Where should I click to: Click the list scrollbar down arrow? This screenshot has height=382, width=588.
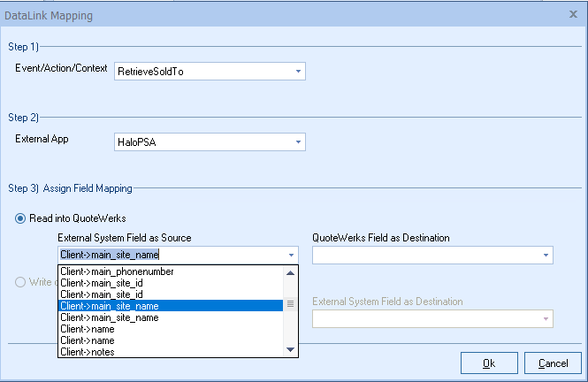291,351
